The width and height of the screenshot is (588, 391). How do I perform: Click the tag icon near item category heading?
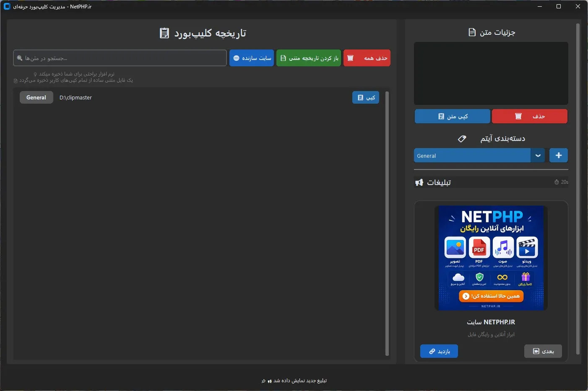(x=462, y=138)
